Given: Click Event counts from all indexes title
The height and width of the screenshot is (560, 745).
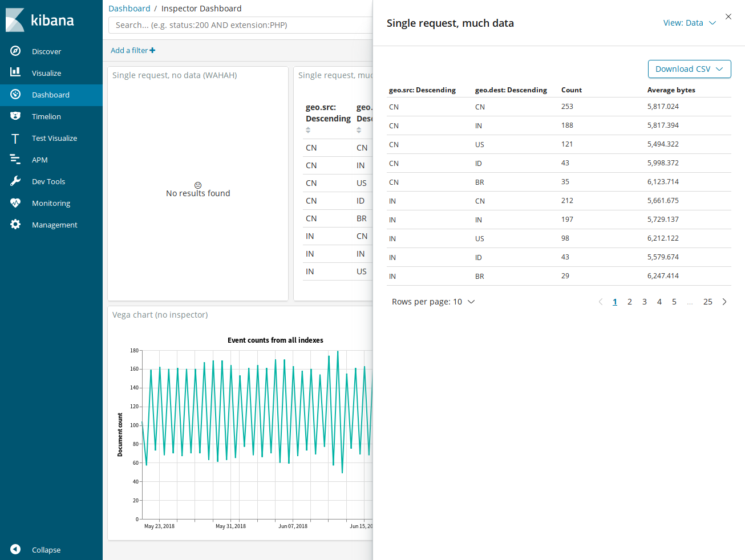Looking at the screenshot, I should coord(276,340).
